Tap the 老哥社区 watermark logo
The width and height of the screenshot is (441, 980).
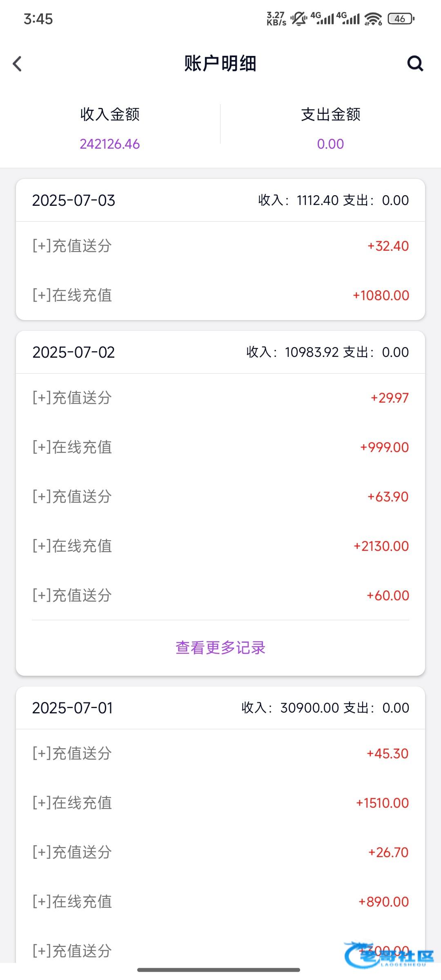click(x=389, y=955)
